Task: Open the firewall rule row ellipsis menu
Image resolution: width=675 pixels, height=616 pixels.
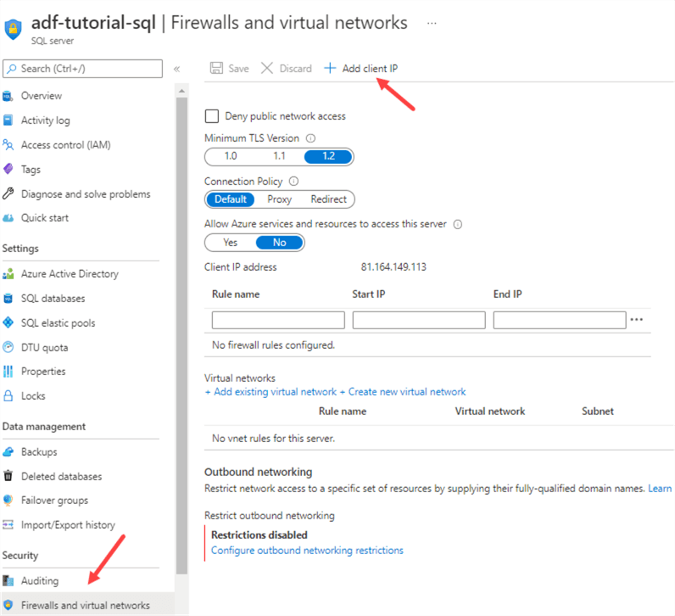Action: 636,320
